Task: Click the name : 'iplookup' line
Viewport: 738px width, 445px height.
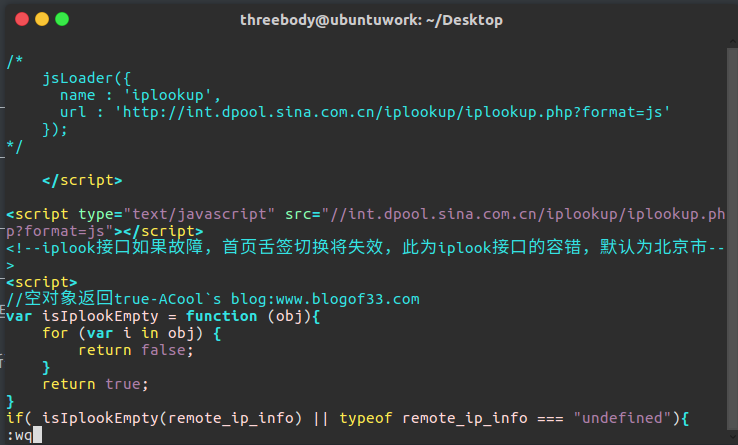Action: (x=140, y=95)
